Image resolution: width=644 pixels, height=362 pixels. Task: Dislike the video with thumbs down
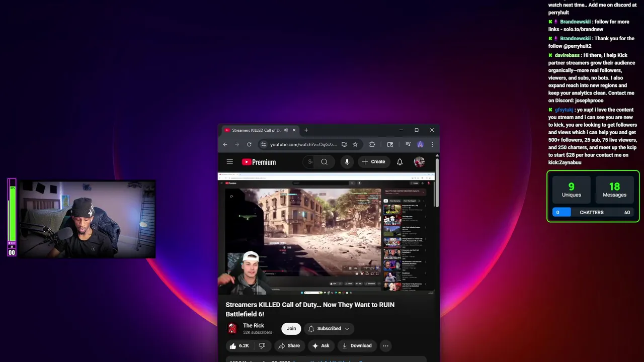[x=262, y=346]
